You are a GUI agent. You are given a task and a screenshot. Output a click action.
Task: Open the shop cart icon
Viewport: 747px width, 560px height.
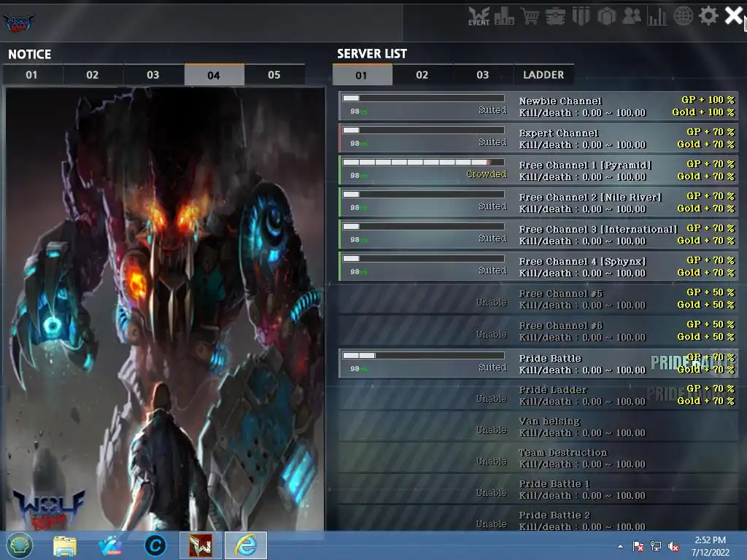coord(530,16)
